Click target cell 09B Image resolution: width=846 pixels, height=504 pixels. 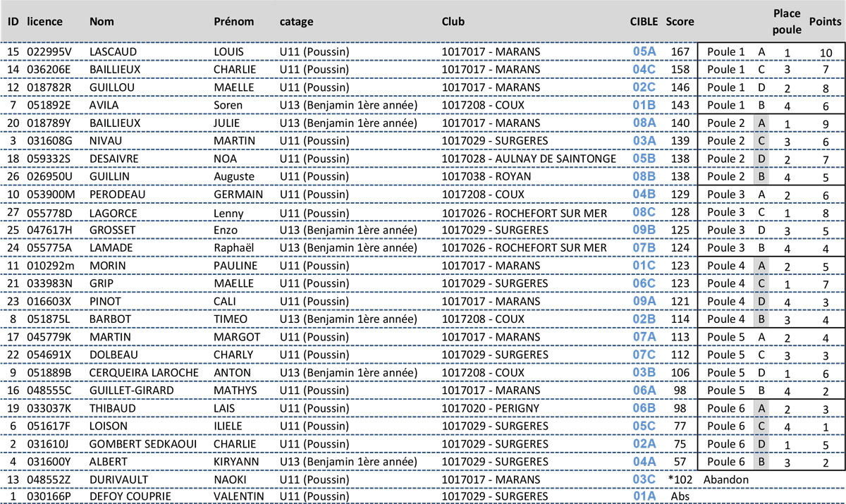644,230
